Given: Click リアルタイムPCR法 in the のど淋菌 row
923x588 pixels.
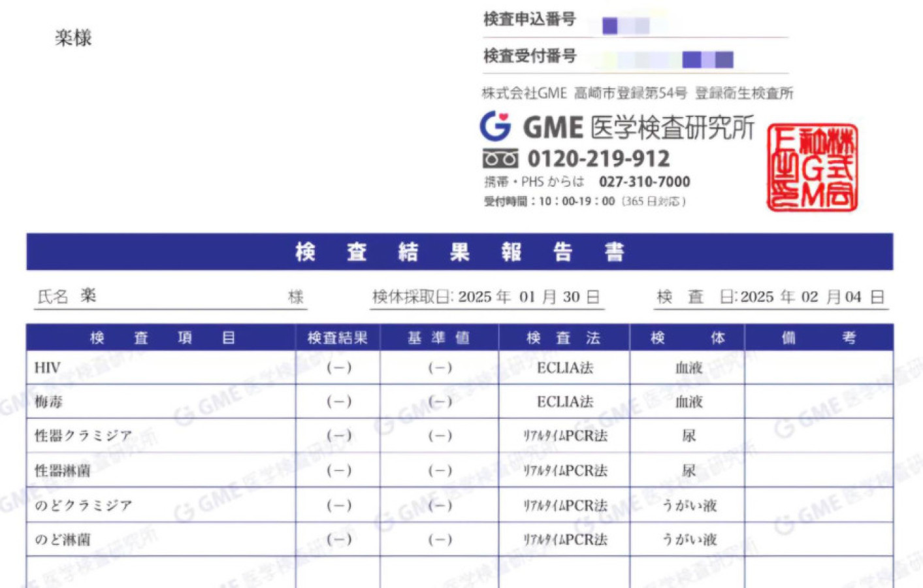Looking at the screenshot, I should pos(565,540).
